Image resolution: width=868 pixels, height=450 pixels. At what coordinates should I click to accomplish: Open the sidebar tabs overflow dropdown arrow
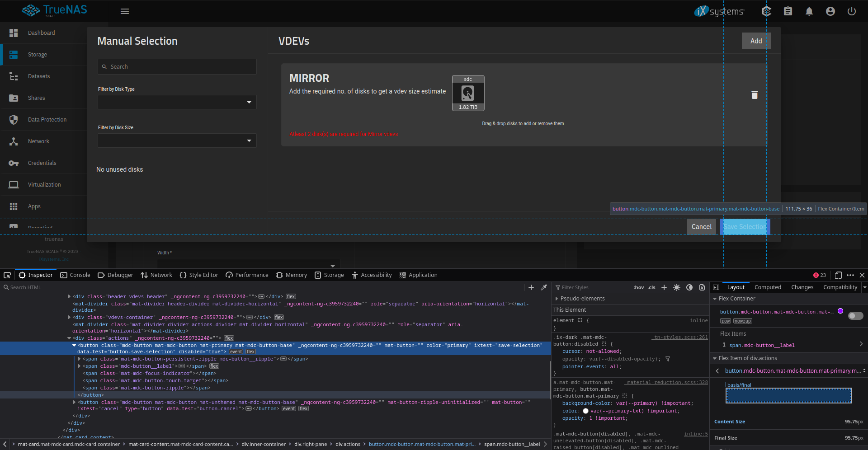coord(865,287)
